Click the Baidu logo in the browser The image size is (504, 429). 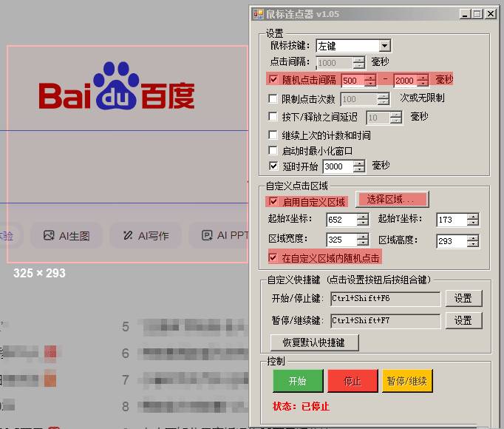pos(117,86)
